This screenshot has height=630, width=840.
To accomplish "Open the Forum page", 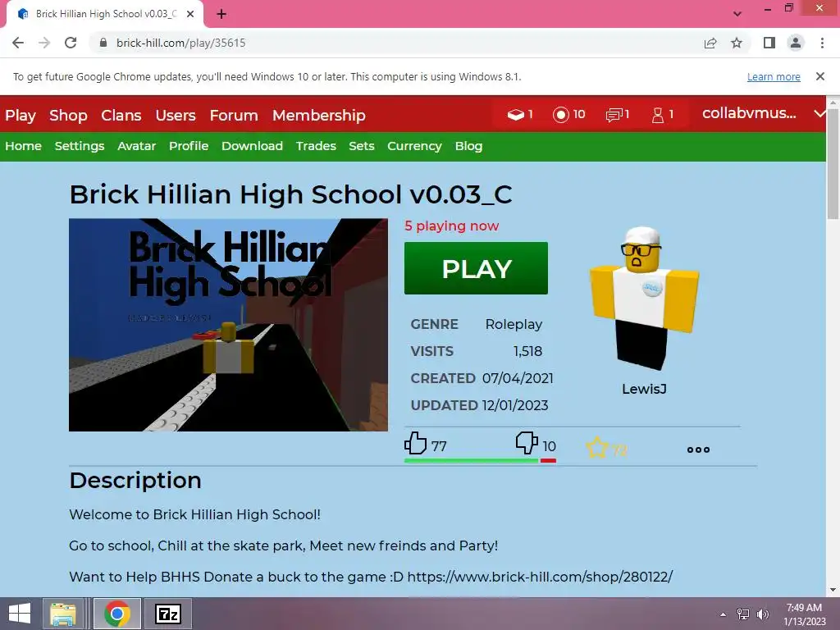I will pos(234,115).
